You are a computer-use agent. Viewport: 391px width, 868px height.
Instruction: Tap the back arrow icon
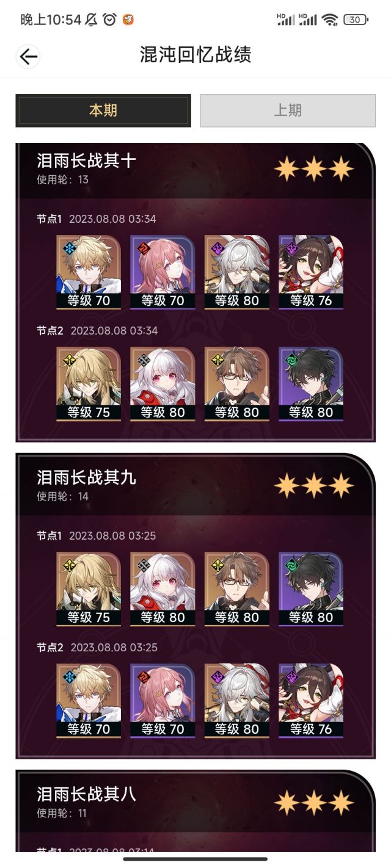coord(29,57)
